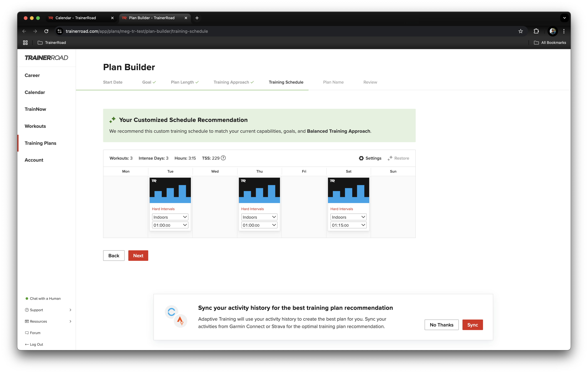Open Chrome profile avatar
Screen dimensions: 588x373
click(553, 31)
